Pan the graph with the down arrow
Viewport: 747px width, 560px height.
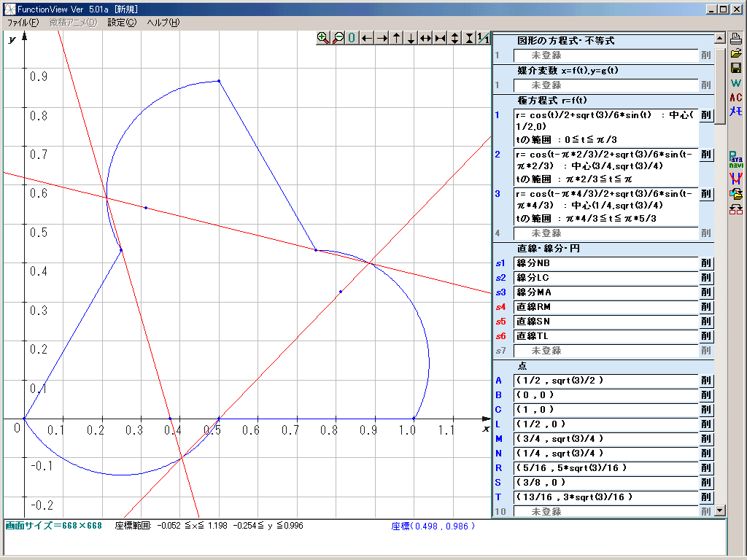pos(411,38)
